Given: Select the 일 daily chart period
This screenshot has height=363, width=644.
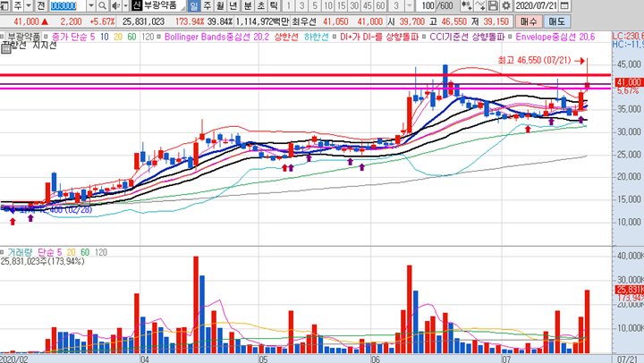Looking at the screenshot, I should coord(194,5).
